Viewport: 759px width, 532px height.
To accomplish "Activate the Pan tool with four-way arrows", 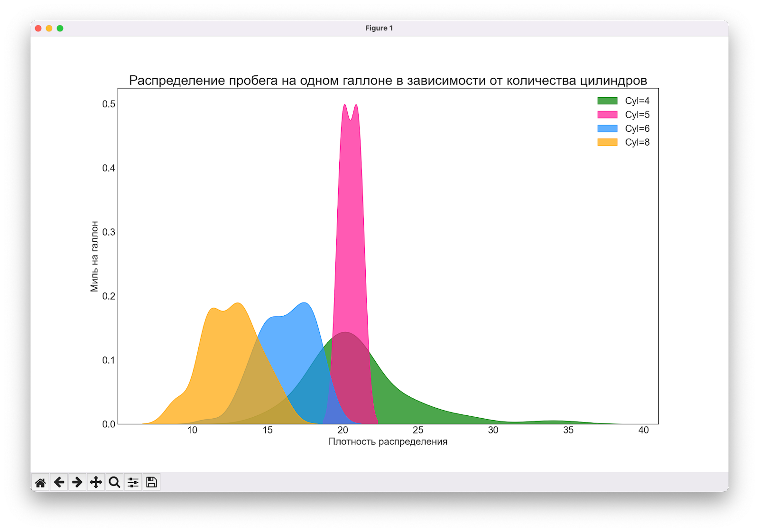I will [96, 482].
